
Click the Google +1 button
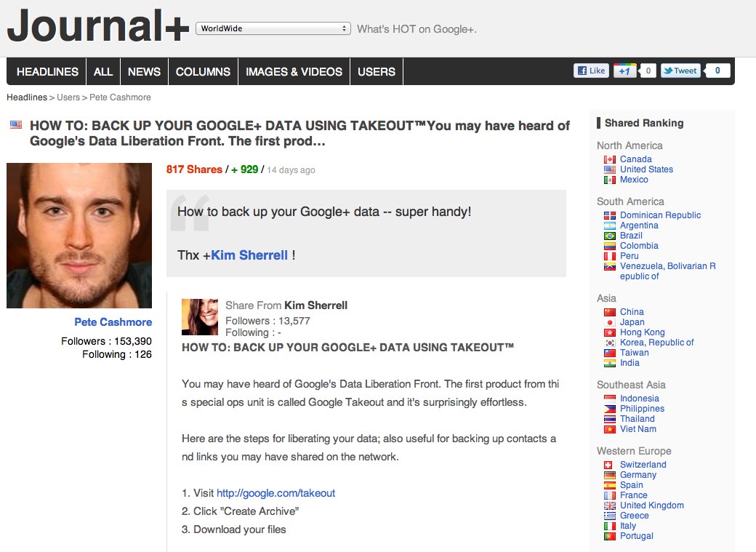tap(624, 71)
